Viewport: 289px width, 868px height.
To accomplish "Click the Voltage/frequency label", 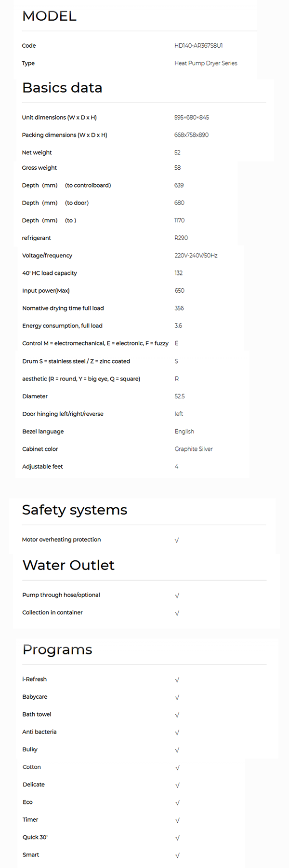I will point(47,256).
